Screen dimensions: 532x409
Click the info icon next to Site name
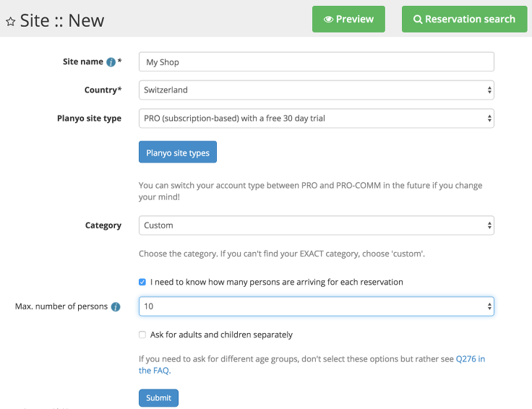tap(111, 62)
